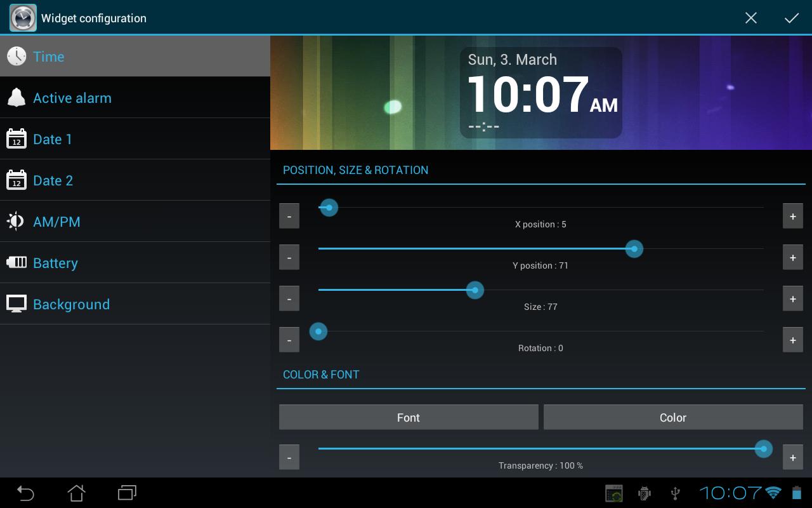Open recent apps from navigation bar
Screen dimensions: 812x508
[x=127, y=493]
